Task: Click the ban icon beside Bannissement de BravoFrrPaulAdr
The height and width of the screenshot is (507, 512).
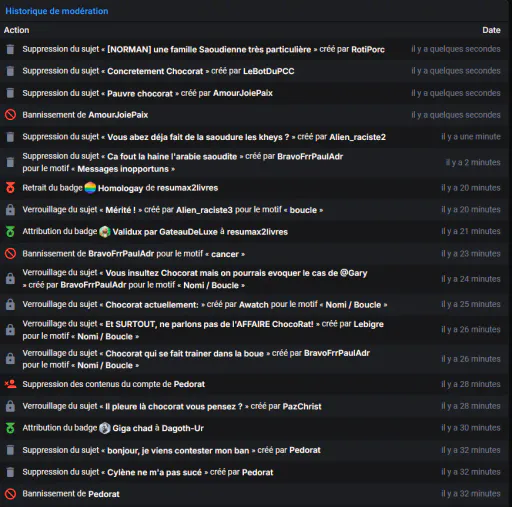Action: [x=10, y=254]
